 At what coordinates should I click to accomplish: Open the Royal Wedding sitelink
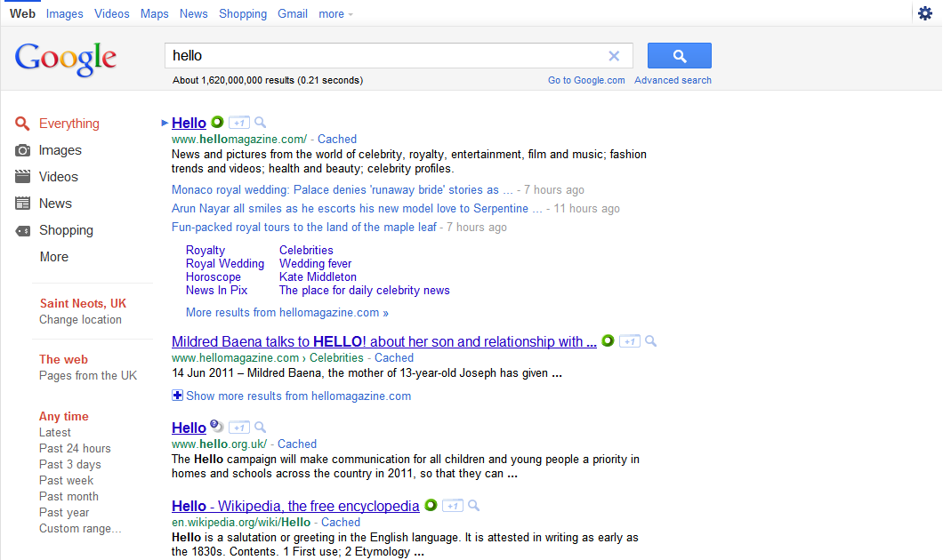click(x=225, y=263)
